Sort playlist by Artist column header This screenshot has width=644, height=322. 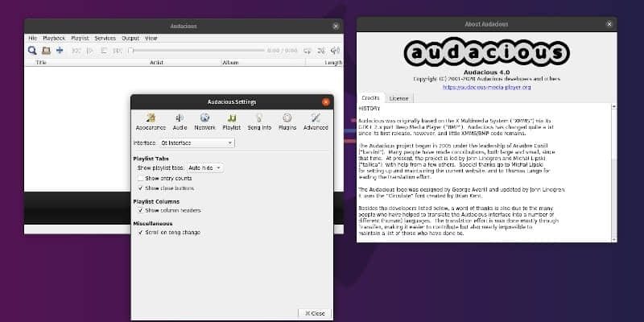tap(156, 63)
